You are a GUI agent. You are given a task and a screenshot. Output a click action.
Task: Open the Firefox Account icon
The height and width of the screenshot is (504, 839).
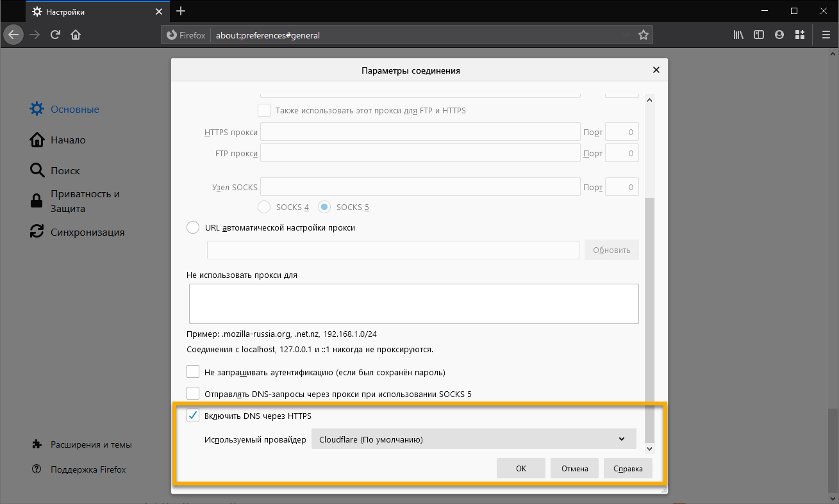point(779,35)
